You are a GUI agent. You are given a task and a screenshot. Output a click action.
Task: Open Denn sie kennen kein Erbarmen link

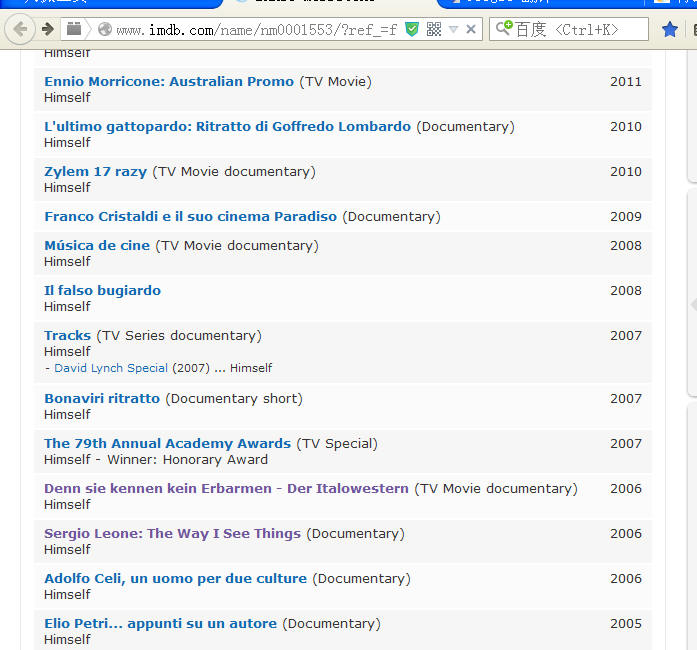click(x=226, y=489)
